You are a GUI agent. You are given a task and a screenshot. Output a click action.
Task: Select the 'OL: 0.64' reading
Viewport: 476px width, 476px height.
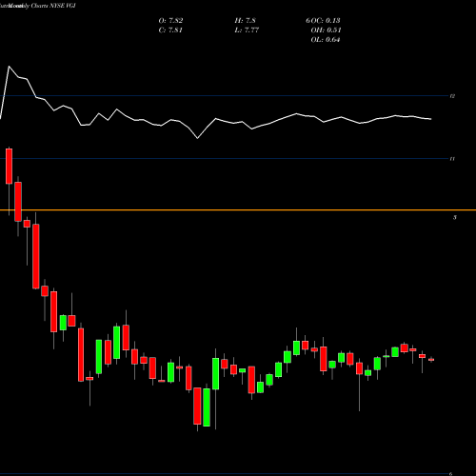(x=326, y=40)
